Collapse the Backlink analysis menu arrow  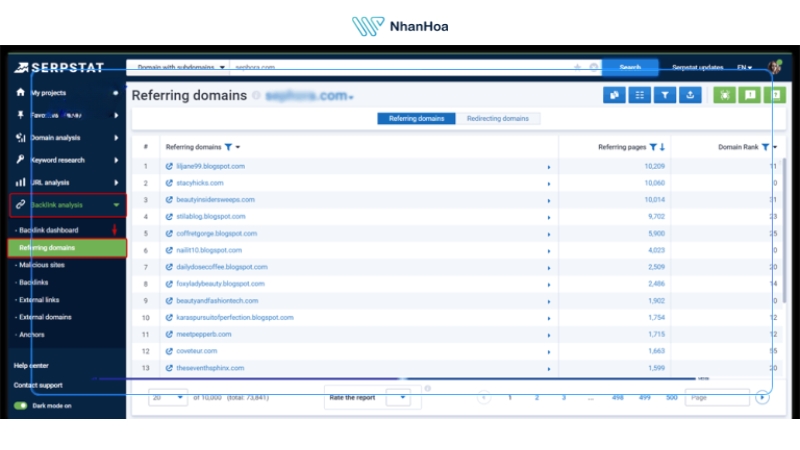click(x=116, y=205)
